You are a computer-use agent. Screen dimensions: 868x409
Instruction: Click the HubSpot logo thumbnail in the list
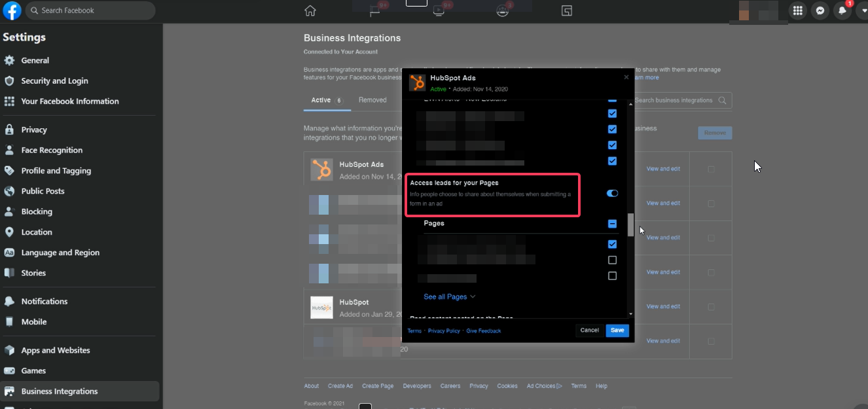coord(321,308)
